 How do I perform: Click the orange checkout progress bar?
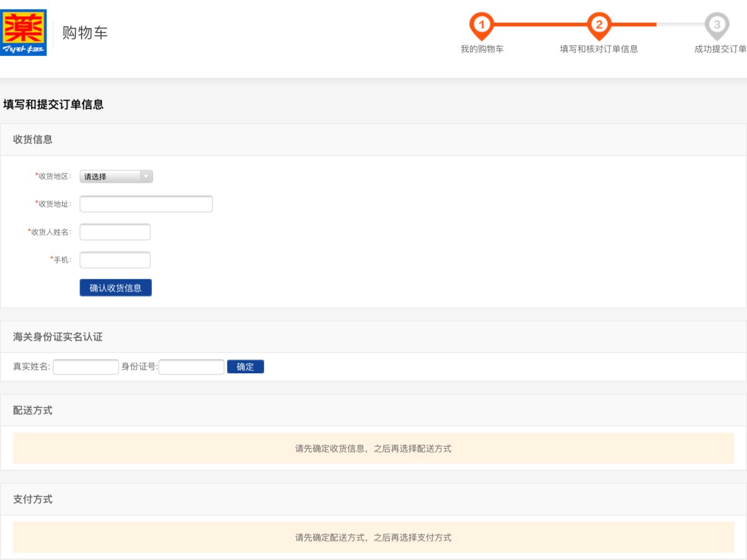(540, 24)
